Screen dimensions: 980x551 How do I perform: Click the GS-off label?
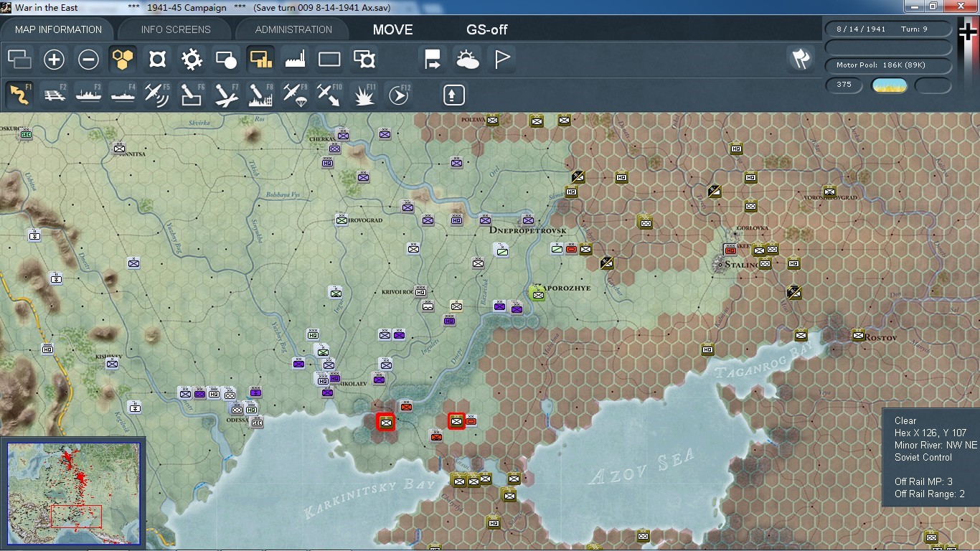coord(487,29)
